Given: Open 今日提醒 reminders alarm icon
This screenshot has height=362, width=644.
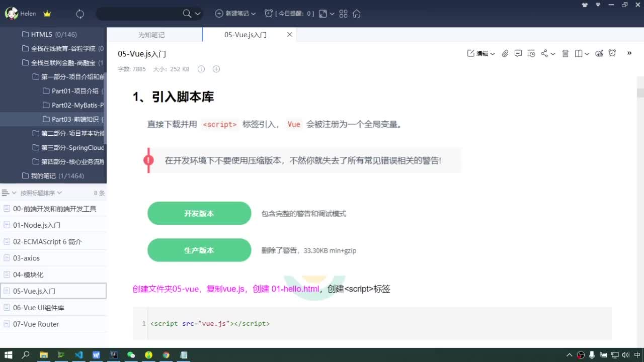Looking at the screenshot, I should click(269, 14).
